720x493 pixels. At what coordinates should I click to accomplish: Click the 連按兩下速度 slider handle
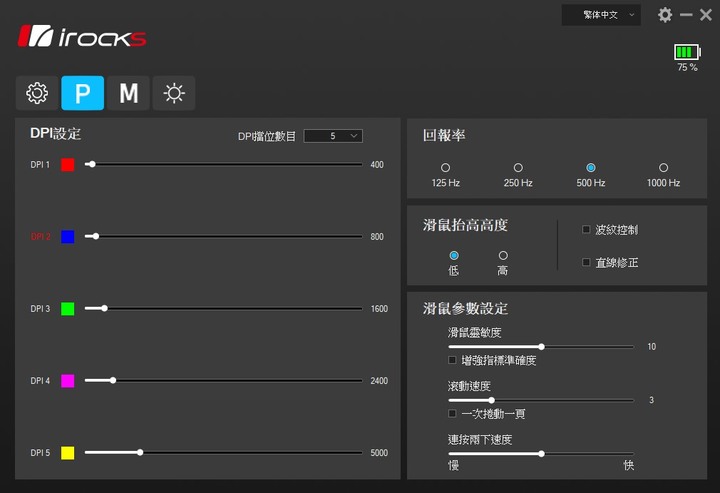(x=541, y=454)
